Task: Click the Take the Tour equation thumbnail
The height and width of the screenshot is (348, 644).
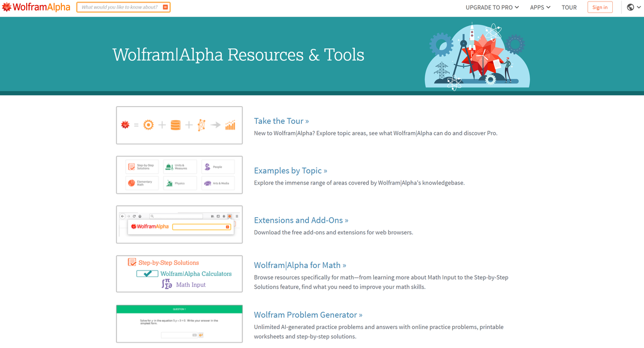Action: (x=179, y=125)
